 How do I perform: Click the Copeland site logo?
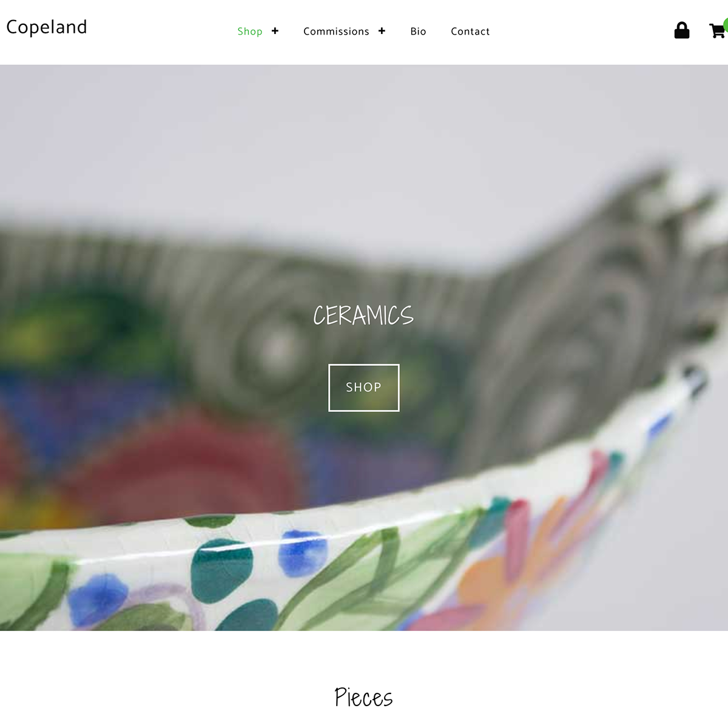click(47, 27)
